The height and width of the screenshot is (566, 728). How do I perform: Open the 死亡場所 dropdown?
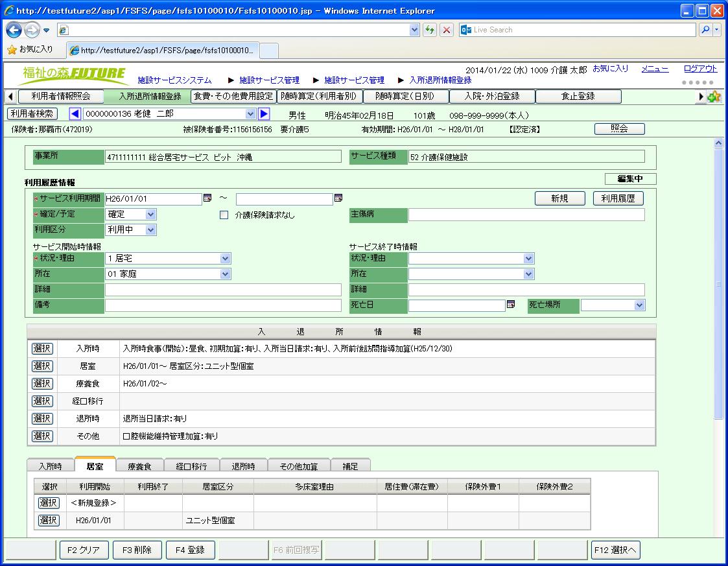(x=639, y=305)
